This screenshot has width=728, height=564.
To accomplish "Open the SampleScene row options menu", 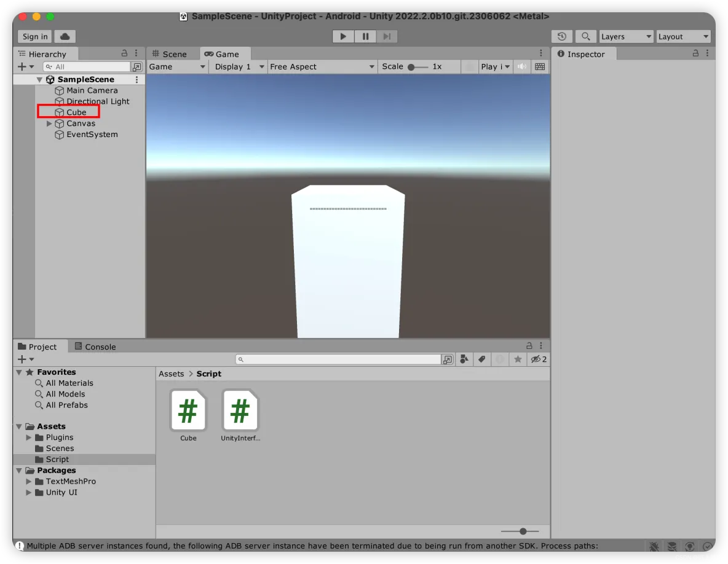I will coord(136,79).
